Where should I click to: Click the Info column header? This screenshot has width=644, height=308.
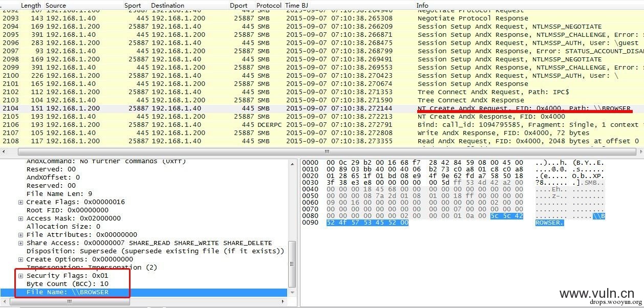(x=422, y=5)
